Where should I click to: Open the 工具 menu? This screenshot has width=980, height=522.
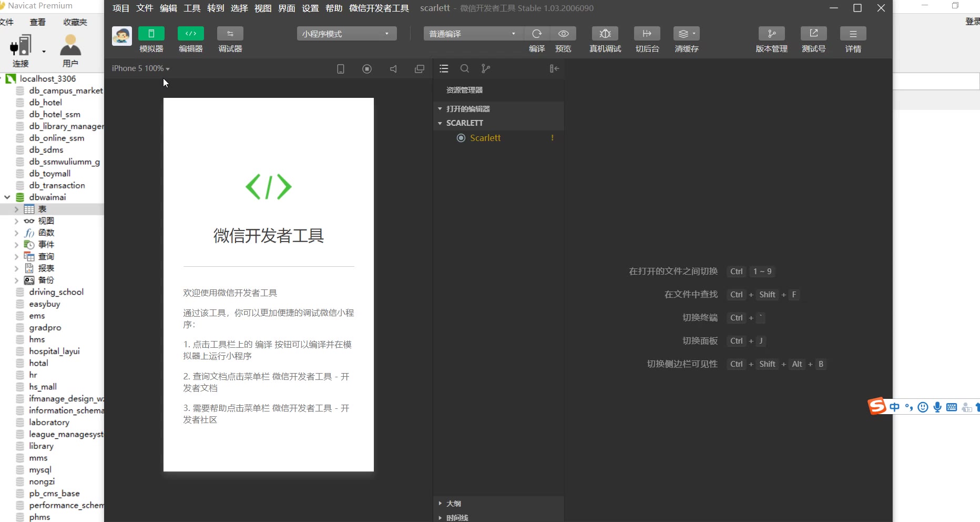click(x=192, y=8)
